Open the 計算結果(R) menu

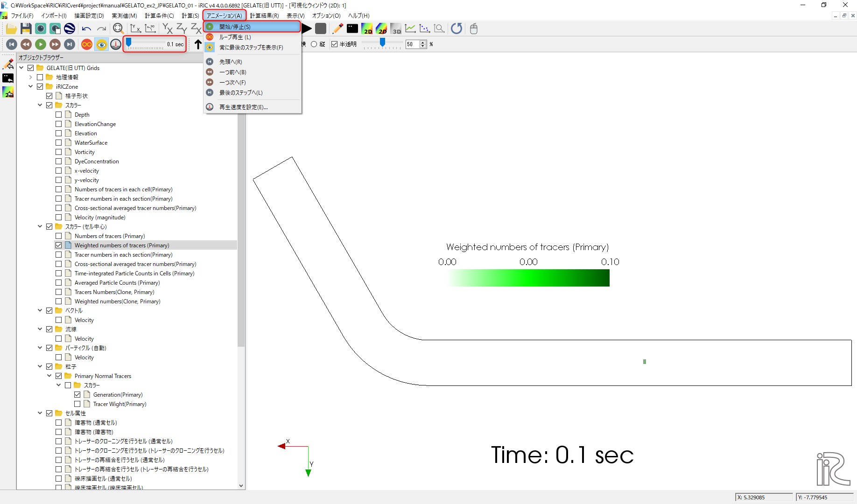pyautogui.click(x=264, y=15)
